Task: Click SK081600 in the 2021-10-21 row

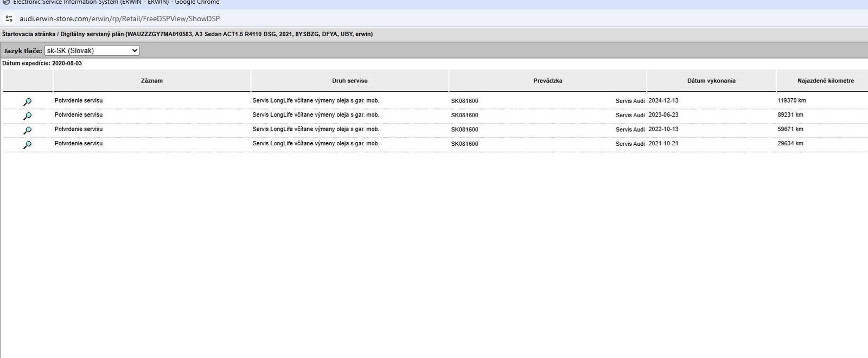Action: click(x=465, y=144)
